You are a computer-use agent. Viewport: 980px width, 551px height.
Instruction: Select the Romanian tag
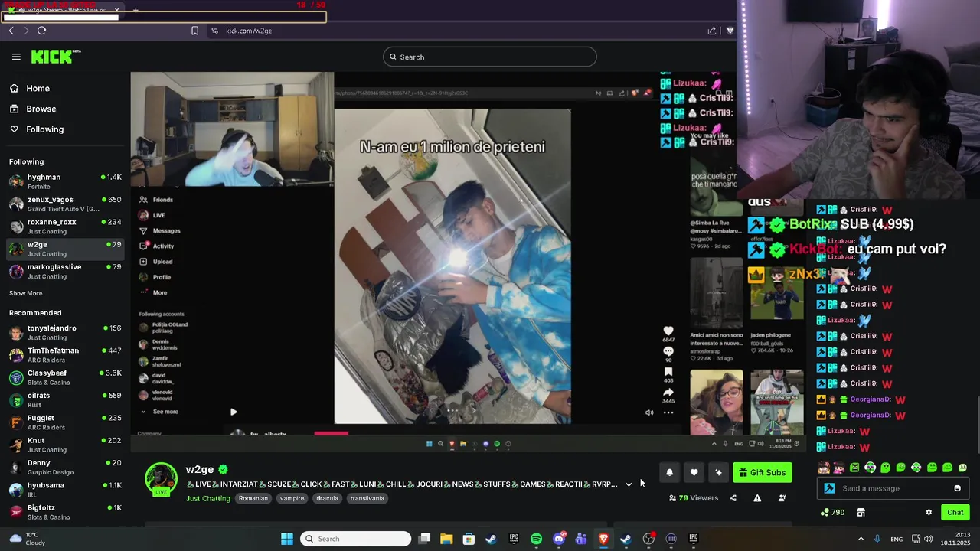[x=253, y=498]
